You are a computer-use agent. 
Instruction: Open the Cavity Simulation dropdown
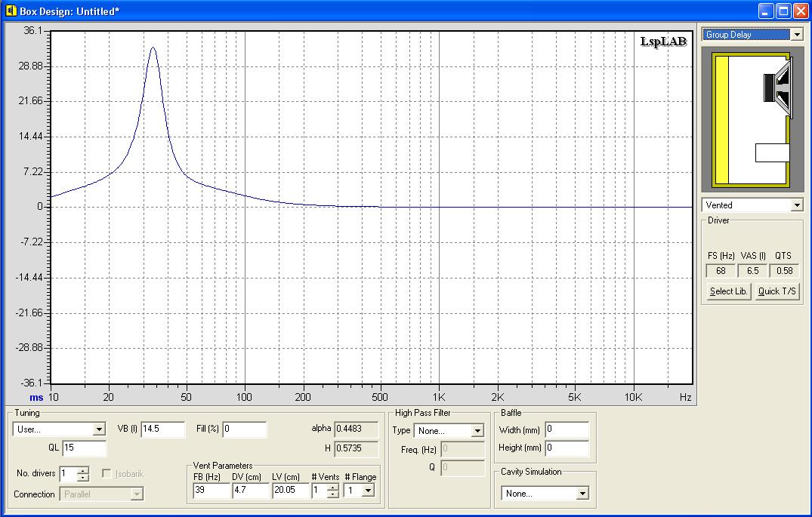coord(582,493)
